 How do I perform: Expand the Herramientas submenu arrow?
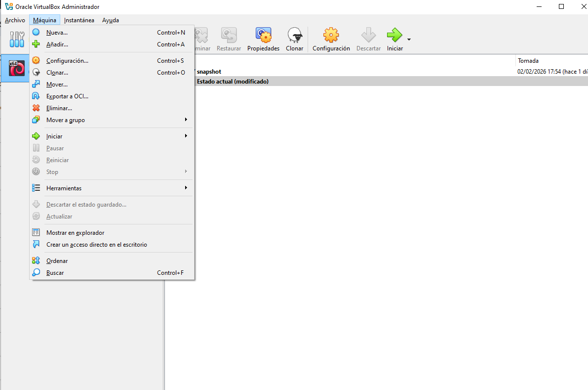click(x=186, y=187)
